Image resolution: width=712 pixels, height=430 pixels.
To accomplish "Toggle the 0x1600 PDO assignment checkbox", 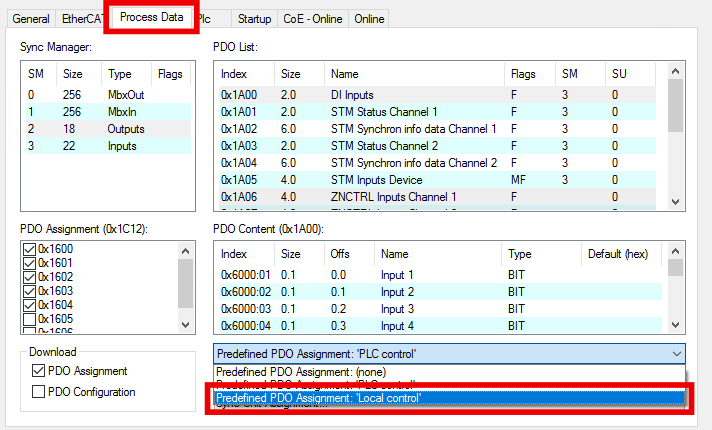I will click(30, 249).
